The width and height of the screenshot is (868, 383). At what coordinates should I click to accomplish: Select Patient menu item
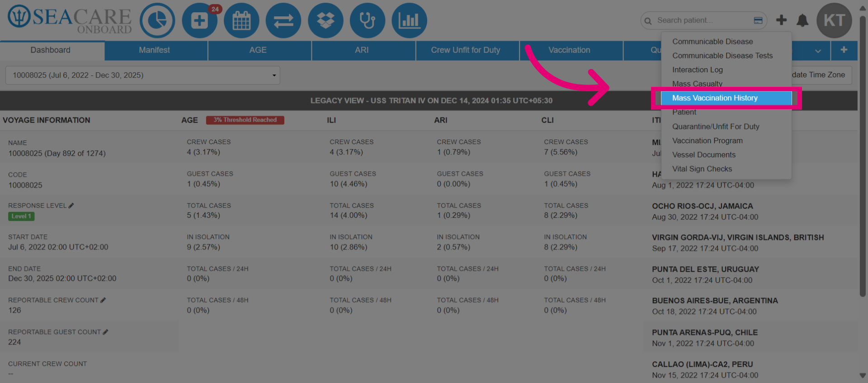(x=726, y=112)
